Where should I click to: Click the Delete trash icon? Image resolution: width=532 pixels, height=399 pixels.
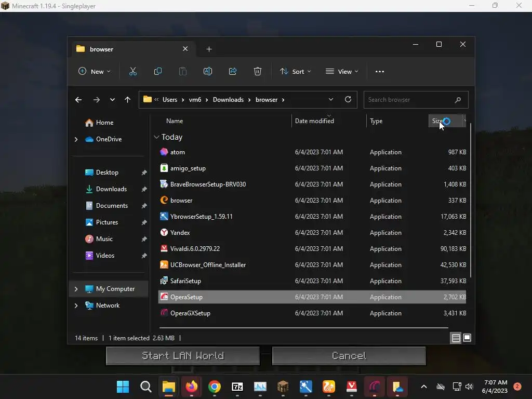click(258, 72)
